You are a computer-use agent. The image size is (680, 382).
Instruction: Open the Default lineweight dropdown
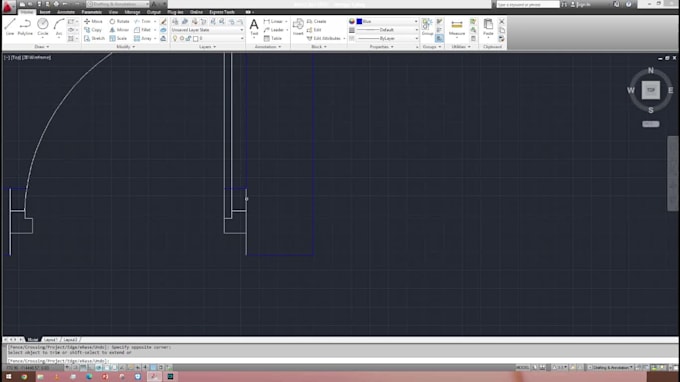pyautogui.click(x=387, y=30)
